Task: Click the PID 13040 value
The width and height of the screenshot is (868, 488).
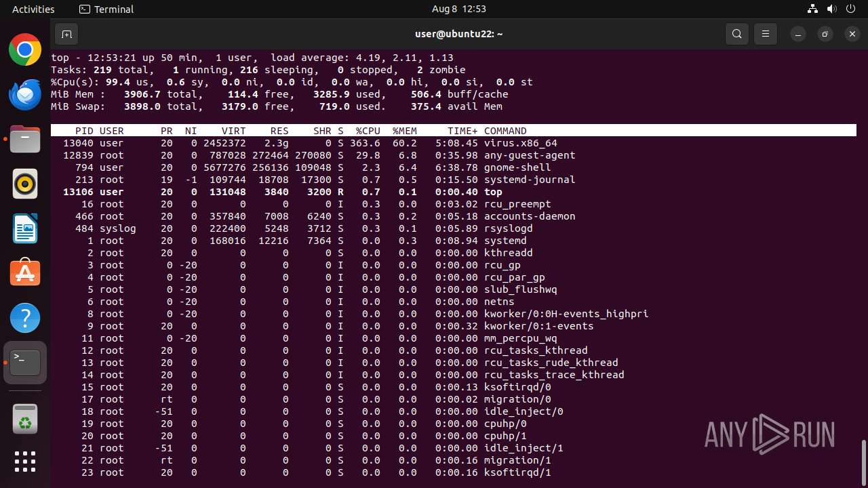Action: (x=78, y=143)
